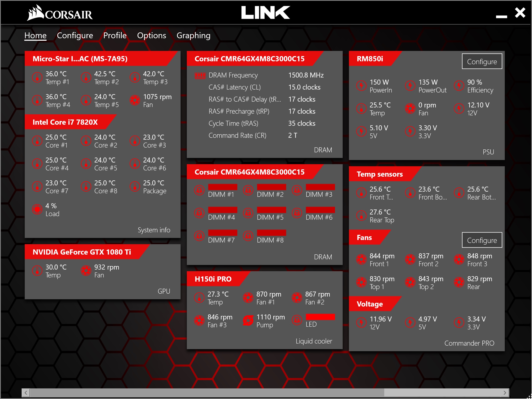Click the horizontal scrollbar right arrow
This screenshot has height=399, width=532.
click(505, 393)
